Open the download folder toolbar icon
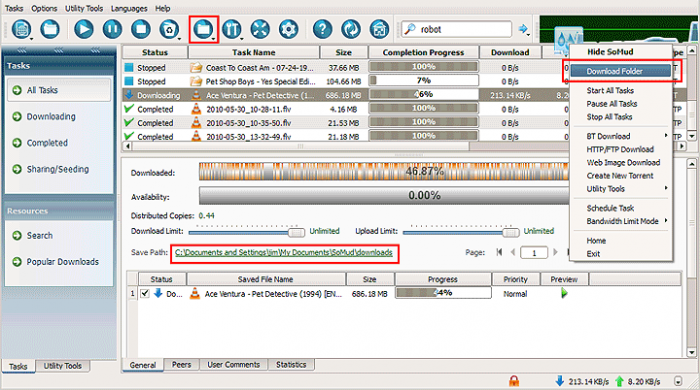700x390 pixels. tap(203, 29)
